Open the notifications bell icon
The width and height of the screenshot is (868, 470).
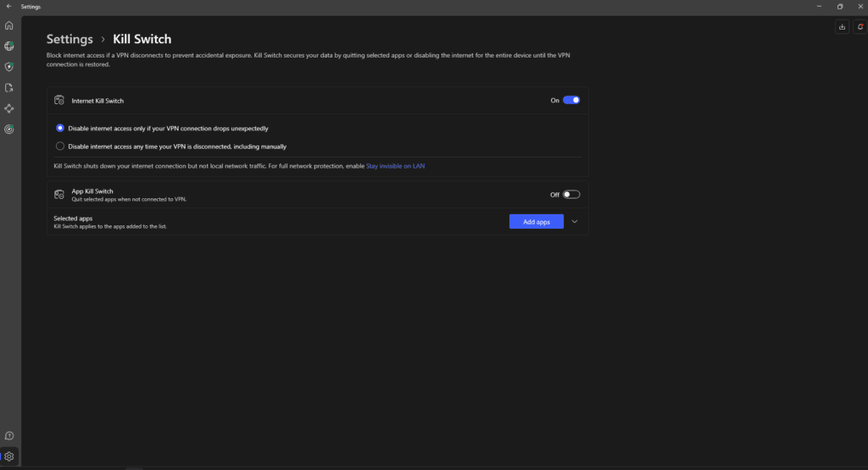(x=860, y=27)
